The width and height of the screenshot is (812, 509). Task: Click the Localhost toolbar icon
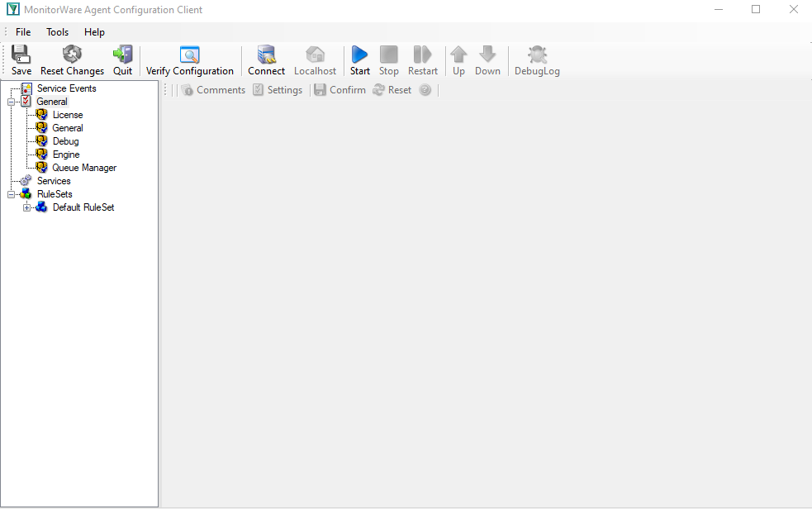coord(315,55)
